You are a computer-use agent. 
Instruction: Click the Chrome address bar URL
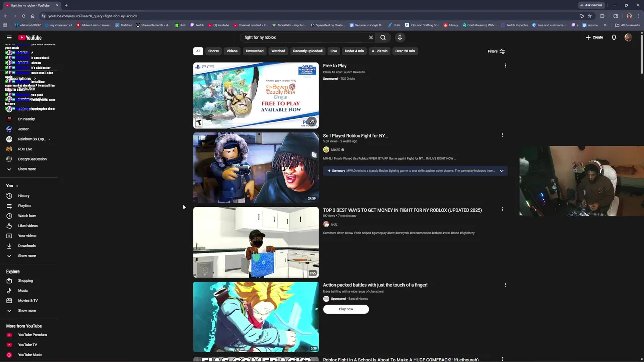tap(93, 16)
